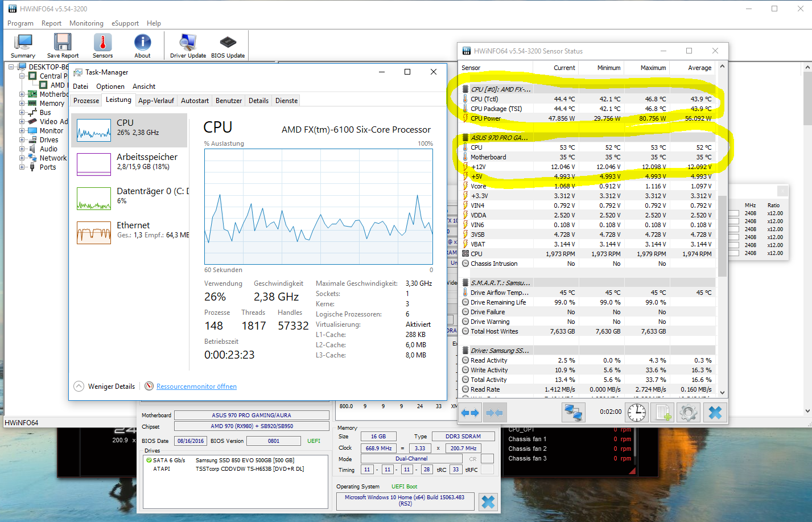Viewport: 812px width, 522px height.
Task: Click the Average column header
Action: coord(692,68)
